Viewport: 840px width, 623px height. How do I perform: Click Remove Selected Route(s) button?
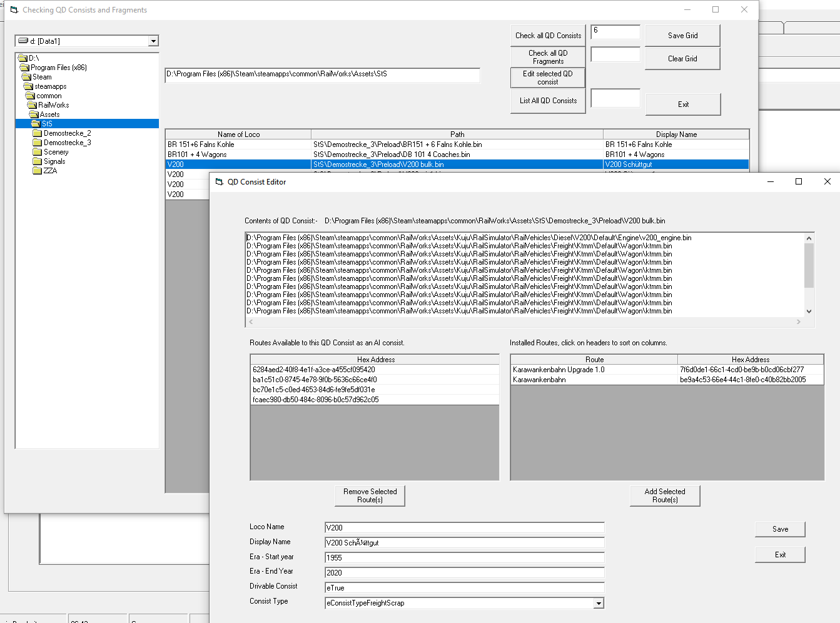pyautogui.click(x=370, y=496)
